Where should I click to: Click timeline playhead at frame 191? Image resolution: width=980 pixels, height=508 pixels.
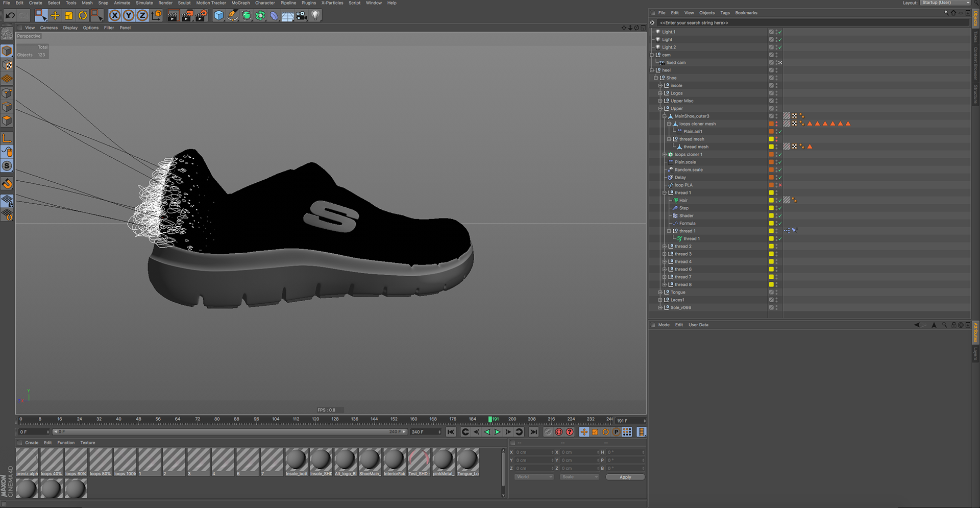tap(490, 420)
